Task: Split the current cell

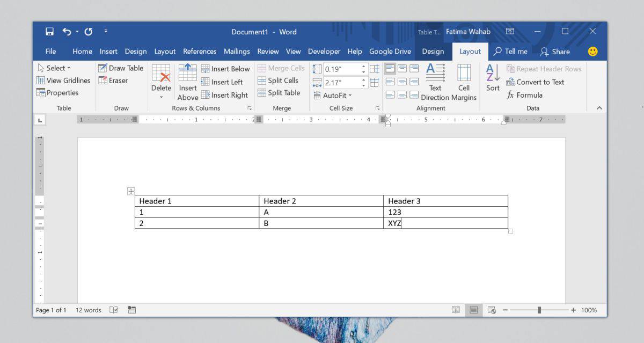Action: click(280, 80)
